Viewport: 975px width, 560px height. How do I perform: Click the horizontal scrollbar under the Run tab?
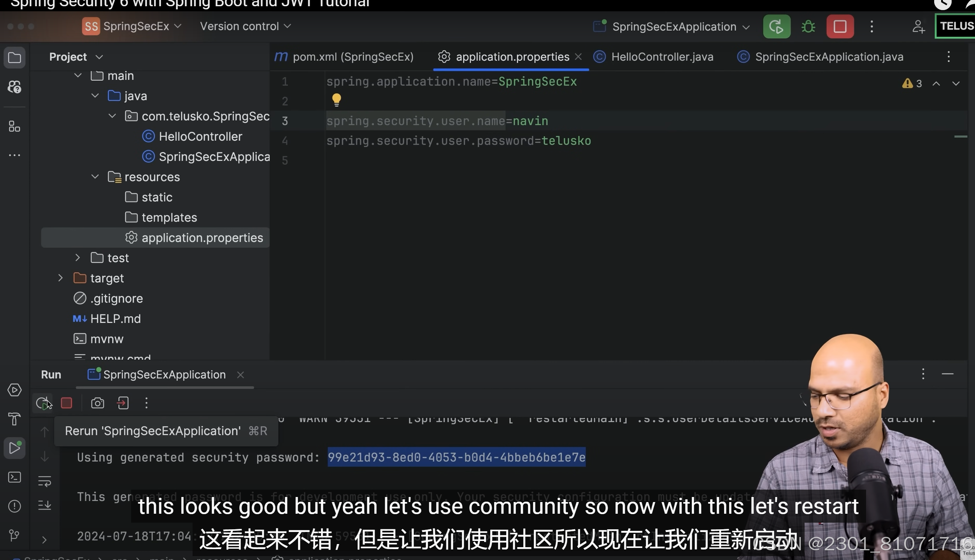point(165,388)
